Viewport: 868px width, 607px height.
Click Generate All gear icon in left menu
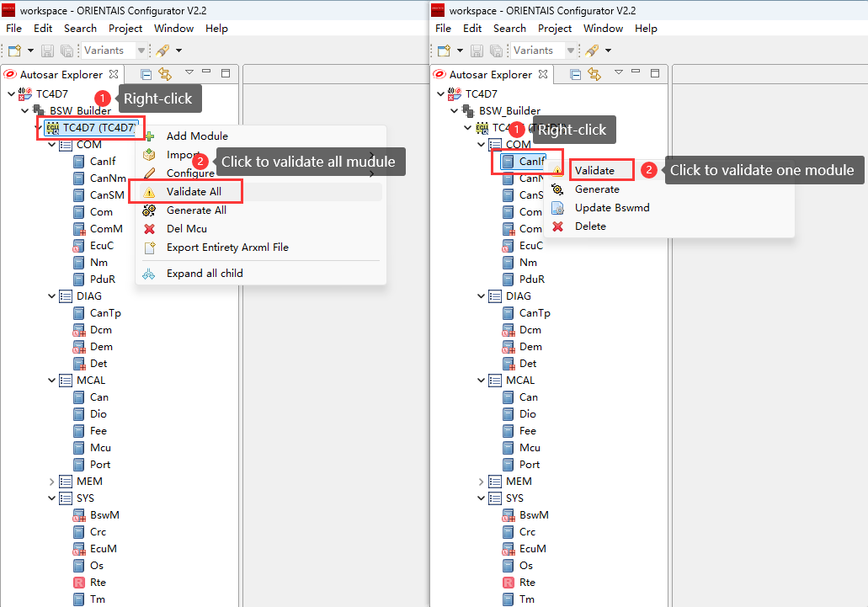149,210
